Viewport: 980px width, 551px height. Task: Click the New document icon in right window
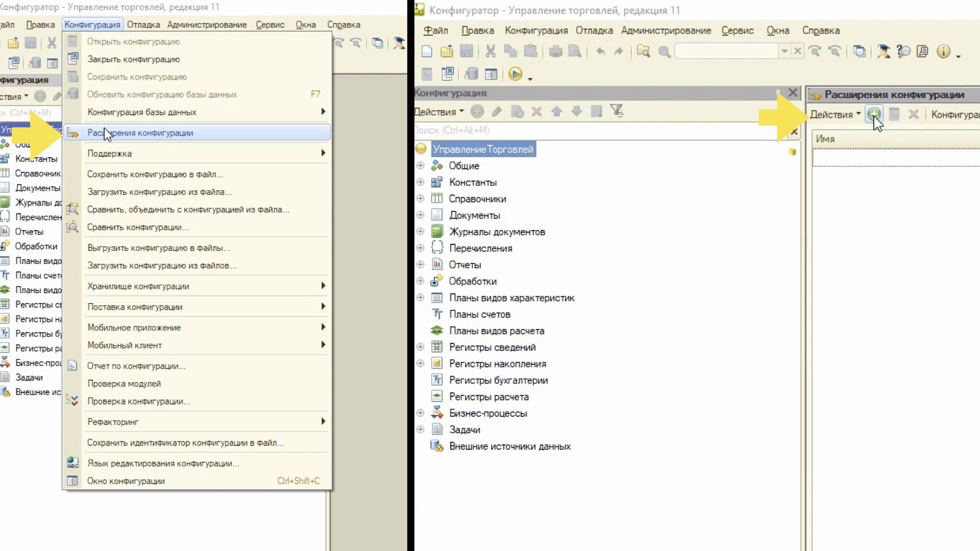tap(427, 51)
